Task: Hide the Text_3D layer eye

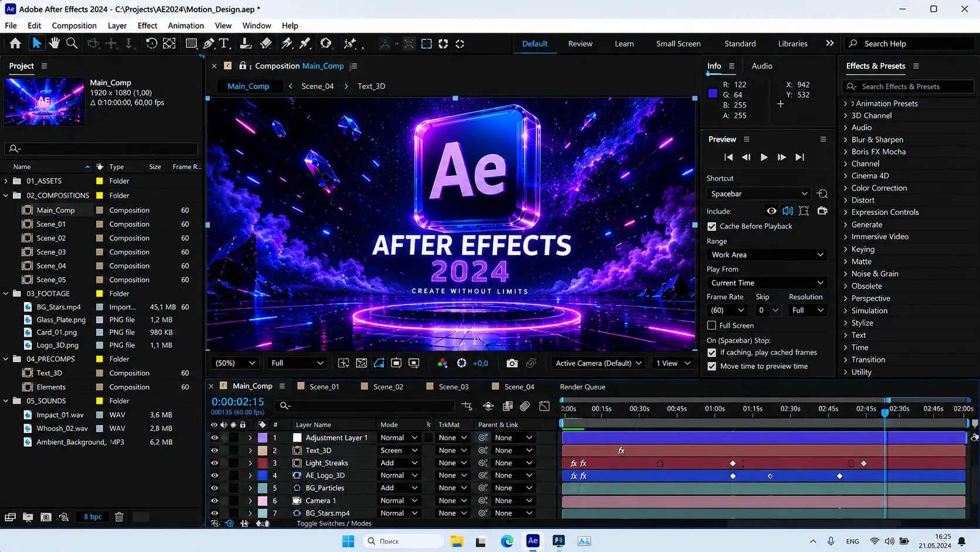Action: tap(215, 451)
